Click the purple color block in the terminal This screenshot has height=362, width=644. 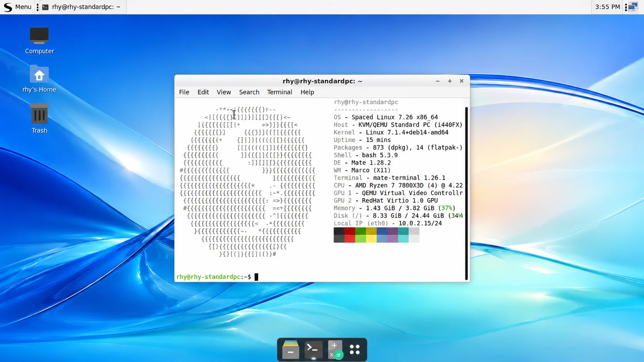(x=393, y=235)
